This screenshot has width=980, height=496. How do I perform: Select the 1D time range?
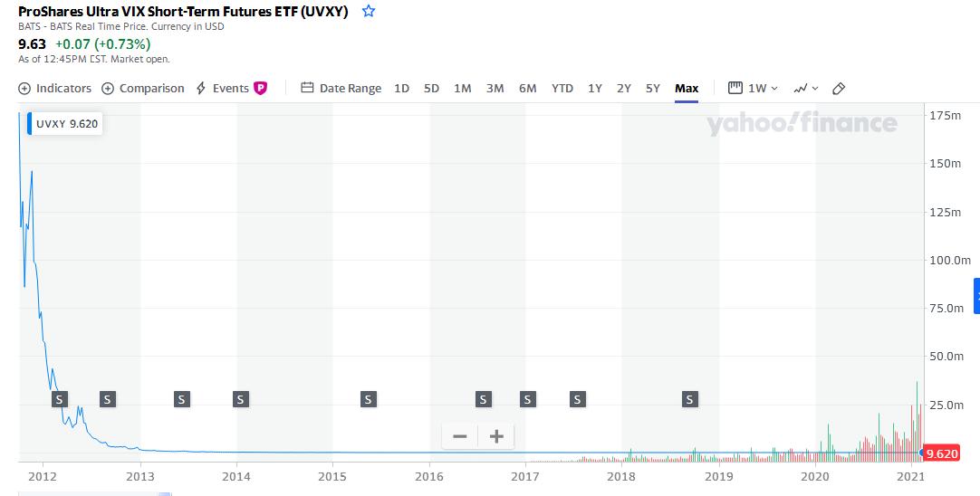[x=401, y=88]
